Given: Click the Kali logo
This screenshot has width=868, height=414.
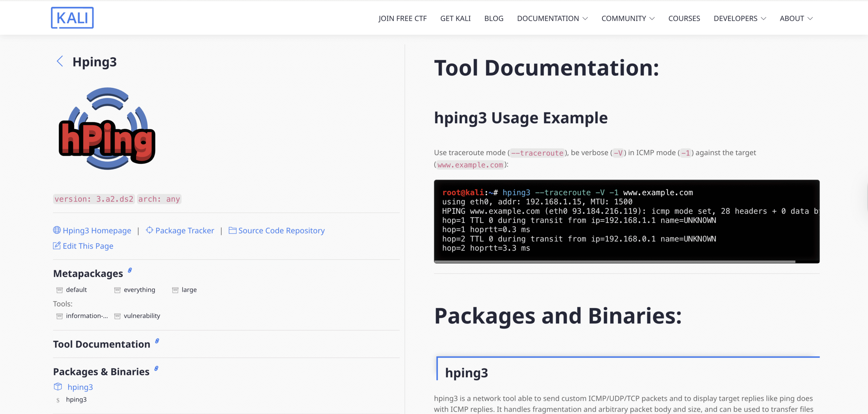Looking at the screenshot, I should [x=72, y=18].
